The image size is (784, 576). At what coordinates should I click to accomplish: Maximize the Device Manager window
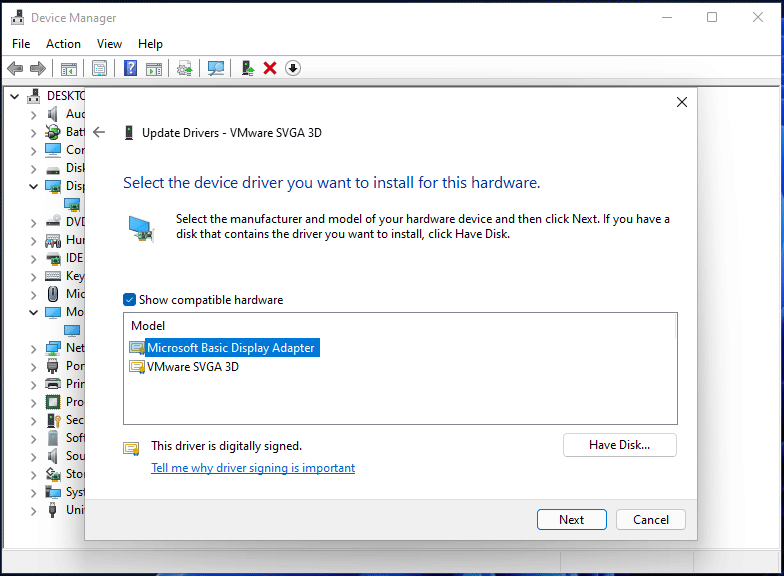tap(712, 18)
